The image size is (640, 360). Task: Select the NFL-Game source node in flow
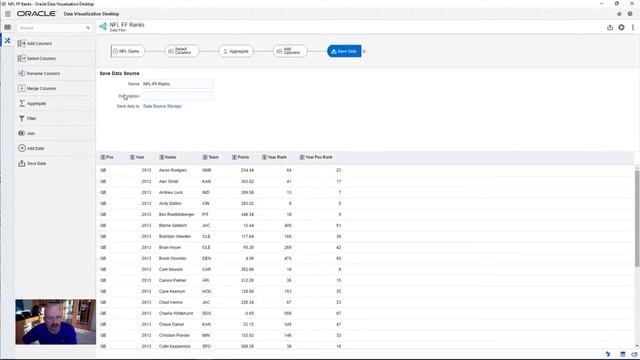127,51
